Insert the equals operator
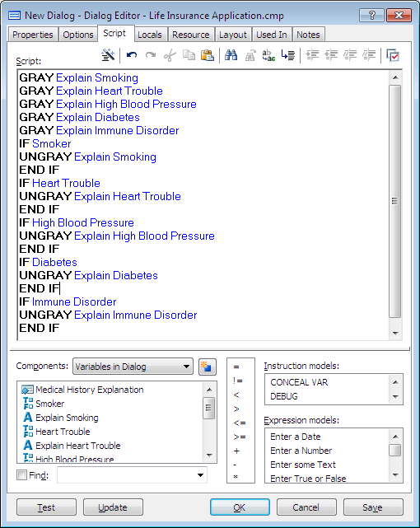Image resolution: width=420 pixels, height=528 pixels. [236, 367]
